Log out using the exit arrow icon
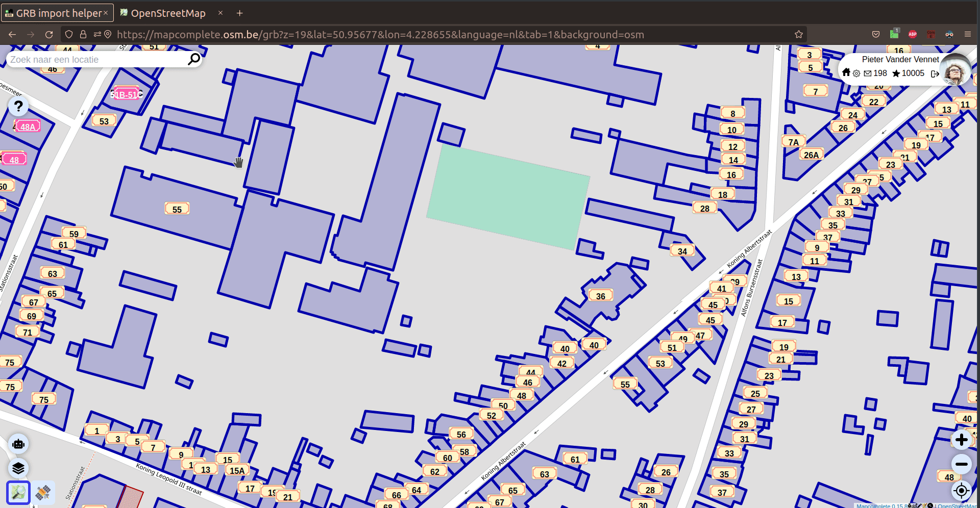 click(935, 73)
